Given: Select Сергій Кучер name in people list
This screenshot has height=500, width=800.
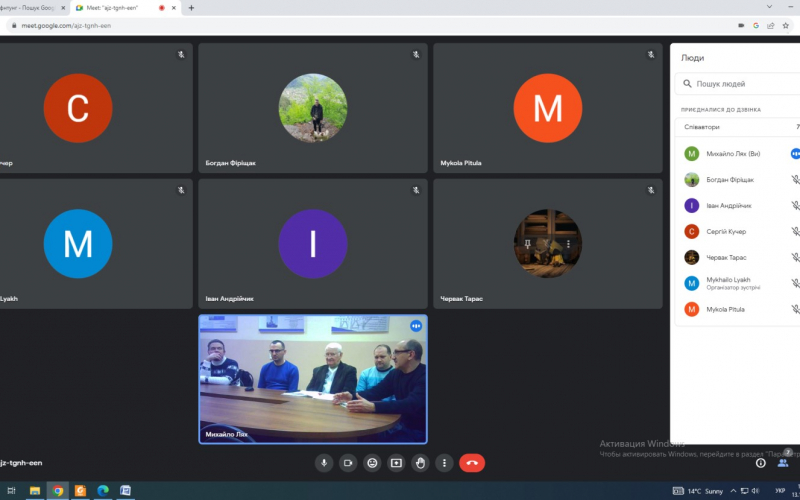Looking at the screenshot, I should (726, 232).
